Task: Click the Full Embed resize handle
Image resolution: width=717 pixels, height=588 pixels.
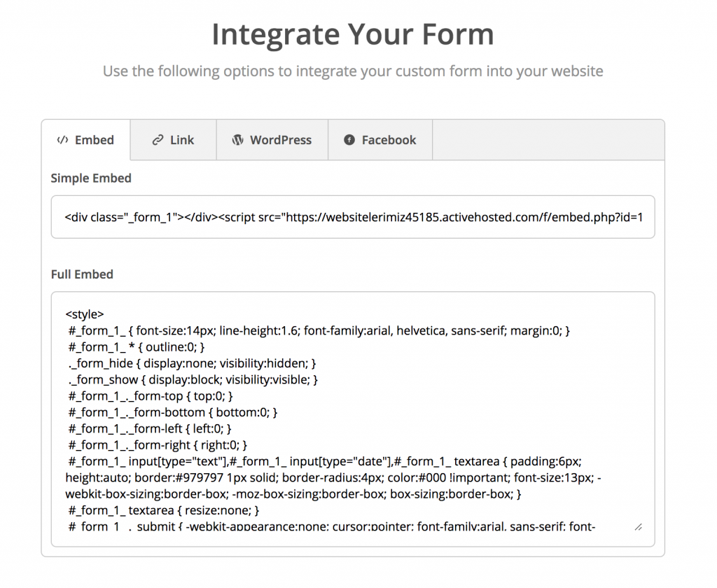Action: pos(638,527)
